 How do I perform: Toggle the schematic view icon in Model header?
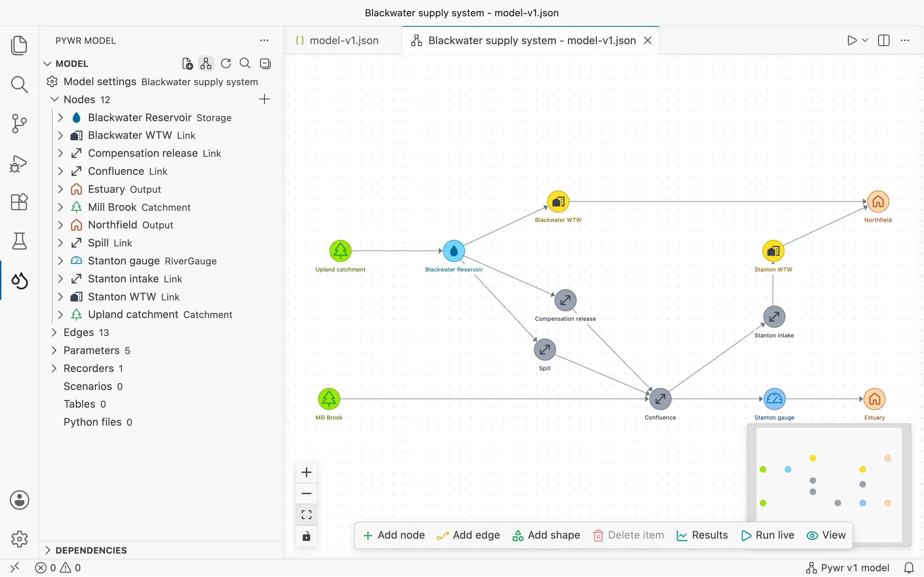point(206,63)
